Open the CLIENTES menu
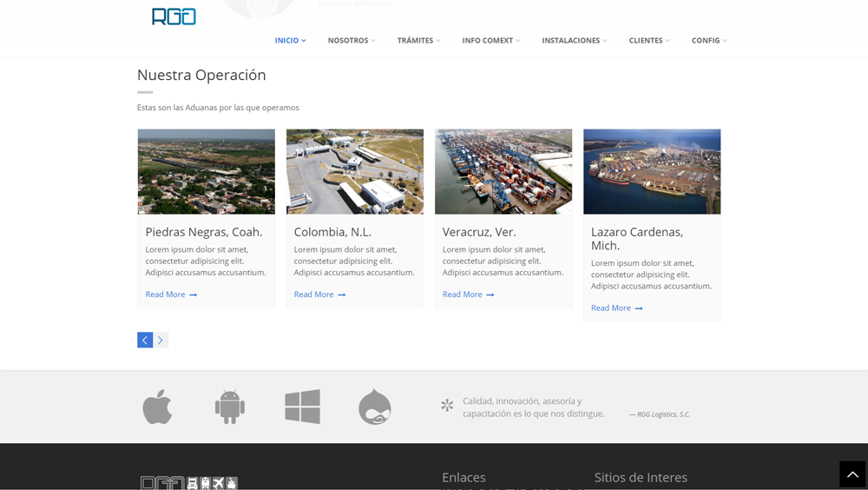868x490 pixels. point(649,41)
